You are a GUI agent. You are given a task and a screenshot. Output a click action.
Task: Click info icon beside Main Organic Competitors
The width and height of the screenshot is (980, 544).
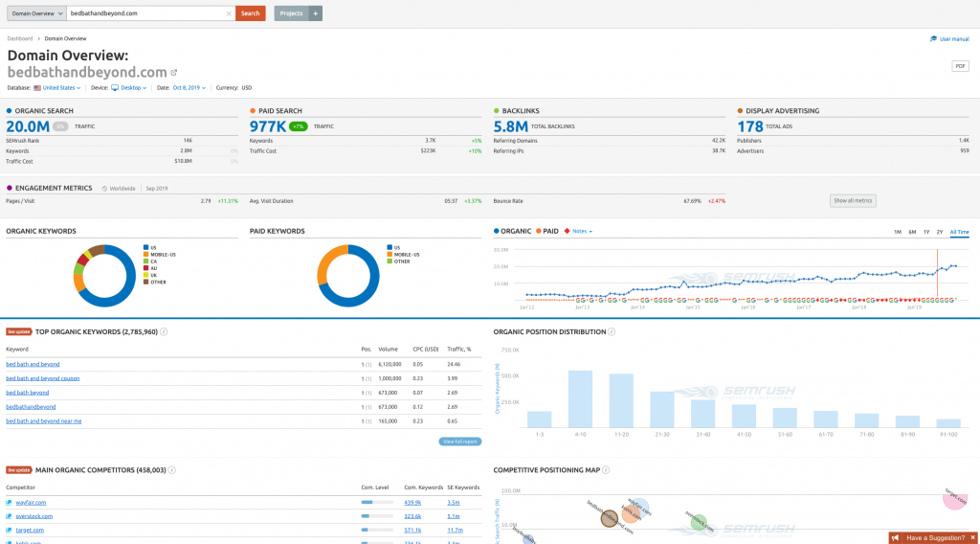(173, 470)
